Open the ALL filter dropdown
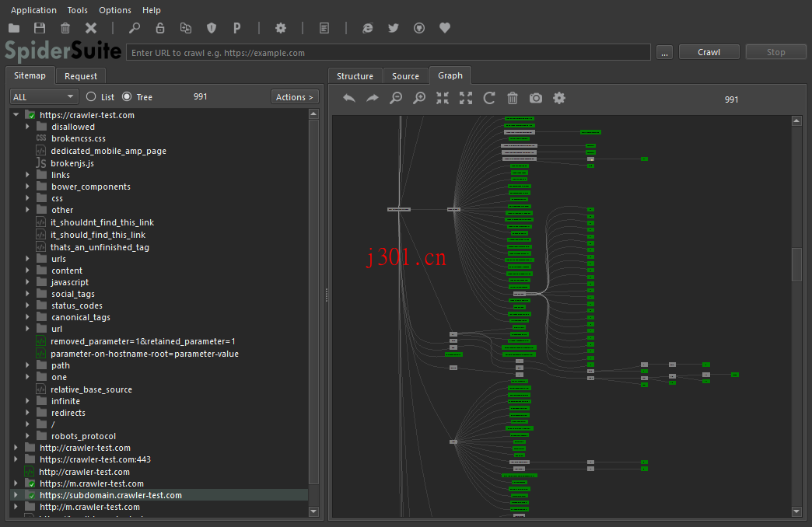The image size is (812, 527). [x=44, y=96]
